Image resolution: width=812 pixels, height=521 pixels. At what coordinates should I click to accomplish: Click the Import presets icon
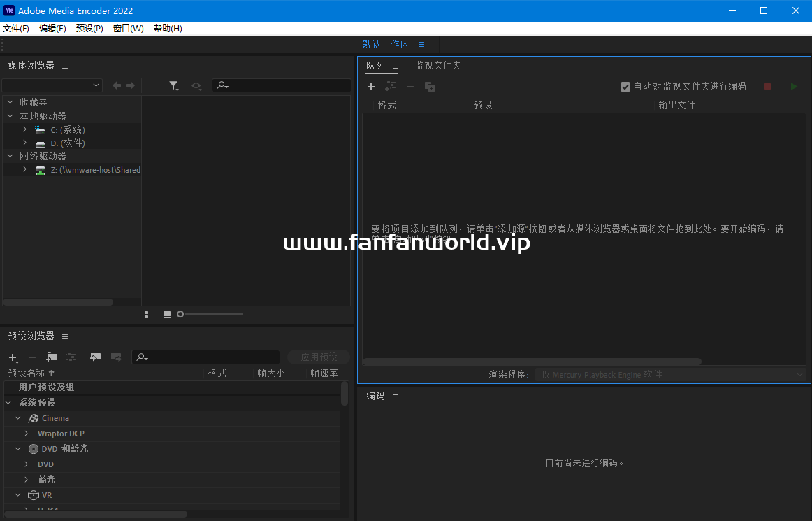pyautogui.click(x=95, y=357)
